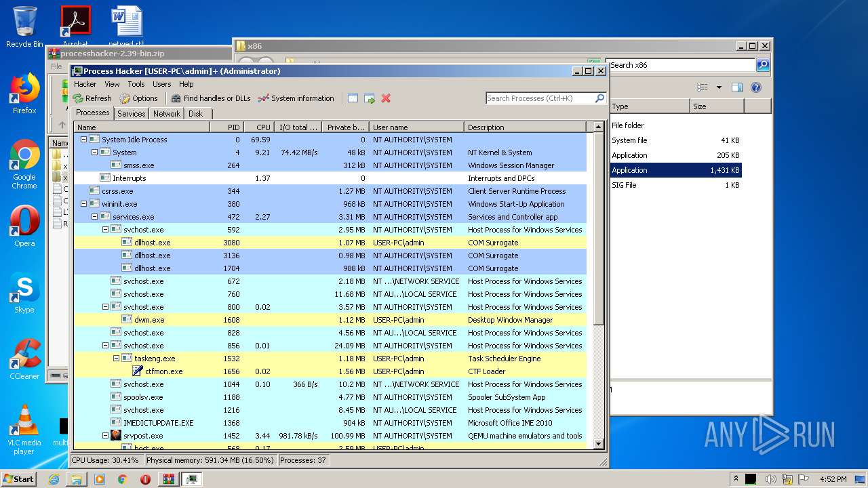This screenshot has height=488, width=868.
Task: Sort by the I/O total column header
Action: tap(297, 127)
